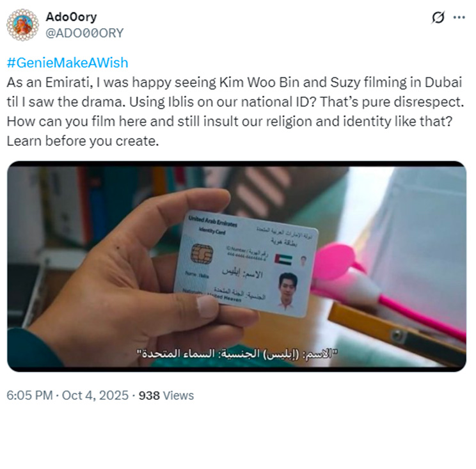
Task: Click the gold chip on the ID card
Action: (x=202, y=254)
